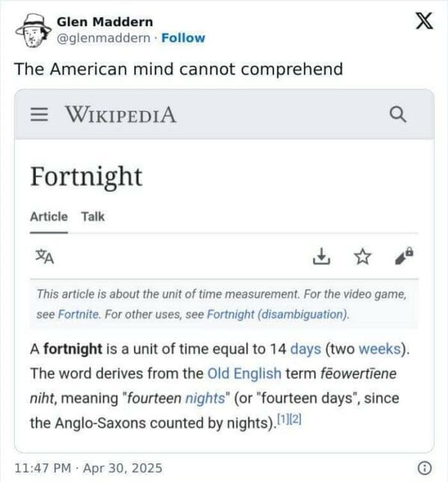This screenshot has width=448, height=482.
Task: Follow the @glenmaddern account
Action: (183, 37)
